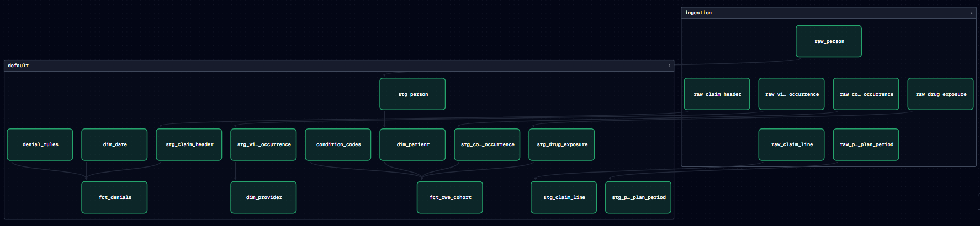Image resolution: width=980 pixels, height=226 pixels.
Task: Select the fct_denials node
Action: pyautogui.click(x=114, y=197)
